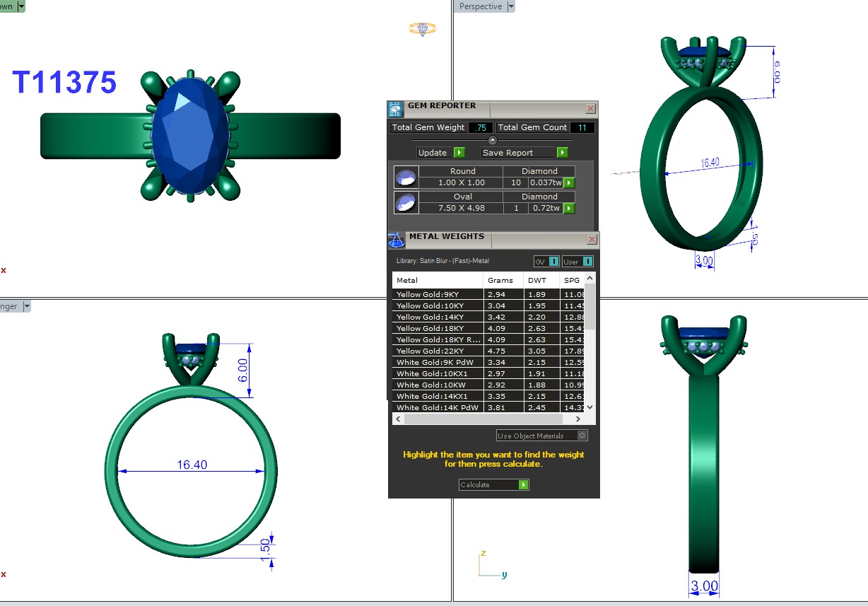Screen dimensions: 868x606
Task: Click the ring icon in top-left viewport
Action: (x=422, y=29)
